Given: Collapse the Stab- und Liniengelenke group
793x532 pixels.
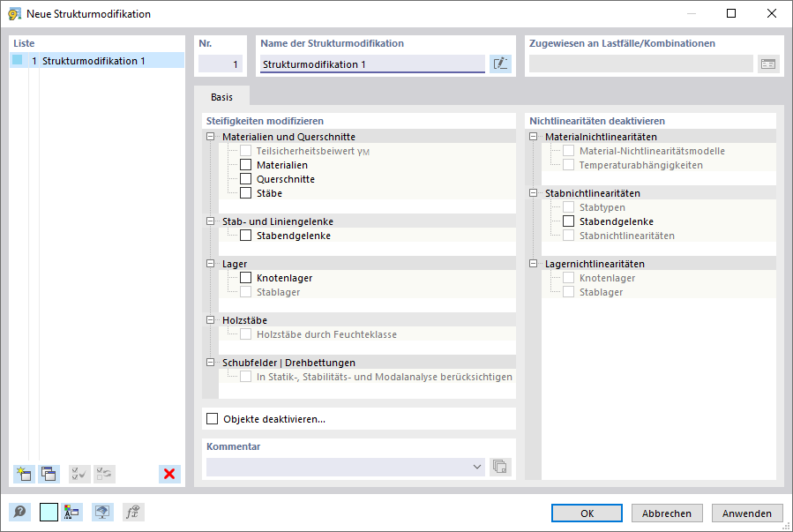Looking at the screenshot, I should point(211,221).
